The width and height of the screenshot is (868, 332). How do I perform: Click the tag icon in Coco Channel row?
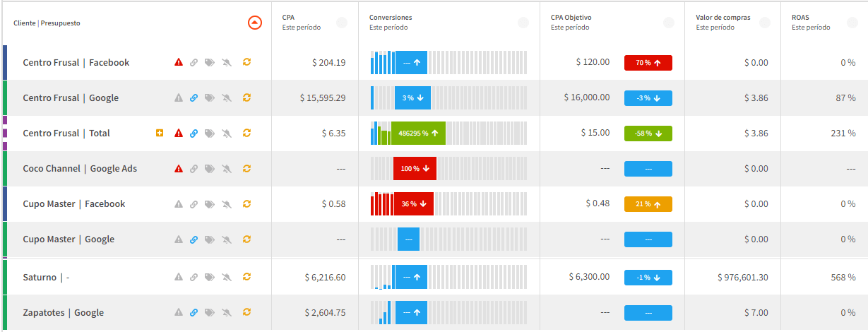point(209,168)
